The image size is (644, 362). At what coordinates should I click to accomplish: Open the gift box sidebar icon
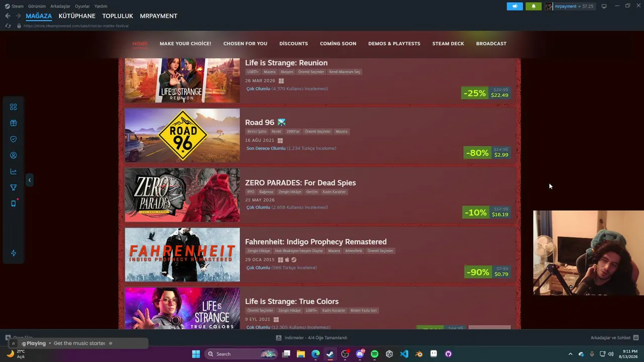(x=14, y=123)
